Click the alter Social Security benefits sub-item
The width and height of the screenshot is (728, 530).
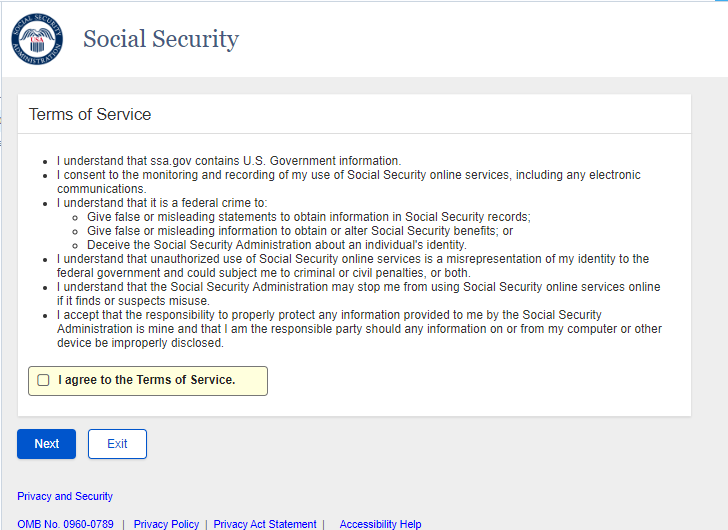coord(300,231)
